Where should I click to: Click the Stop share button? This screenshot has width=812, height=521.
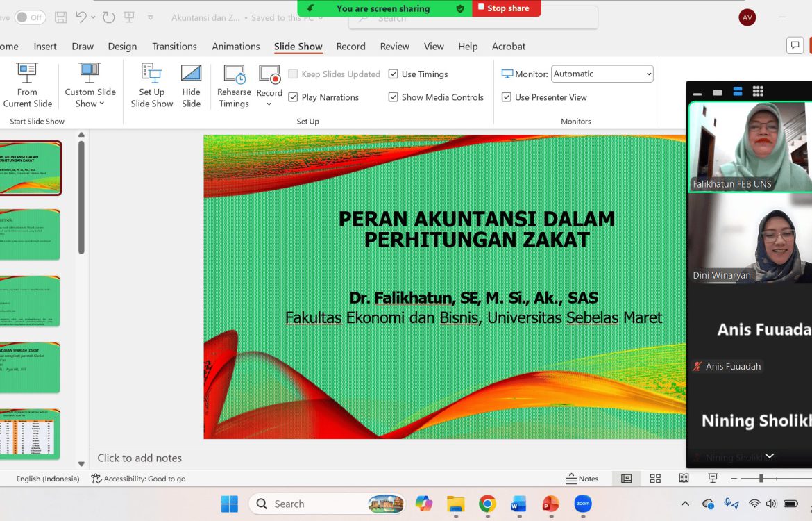click(x=507, y=8)
